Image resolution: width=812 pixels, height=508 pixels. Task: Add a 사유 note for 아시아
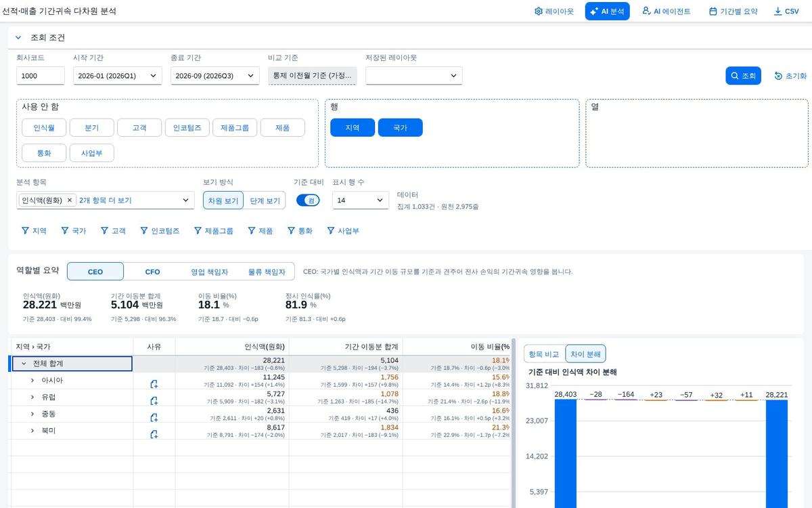(x=154, y=384)
